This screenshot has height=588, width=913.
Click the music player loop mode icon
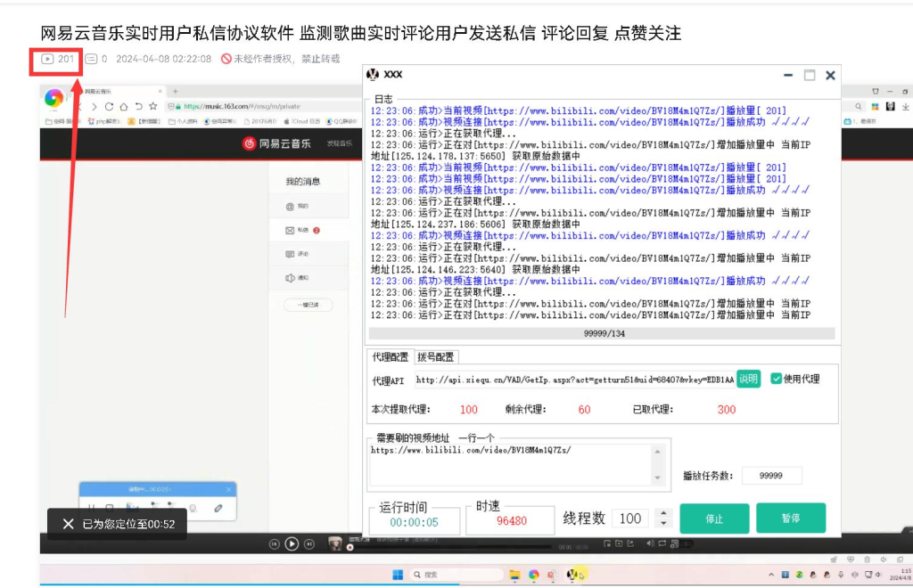(x=662, y=543)
